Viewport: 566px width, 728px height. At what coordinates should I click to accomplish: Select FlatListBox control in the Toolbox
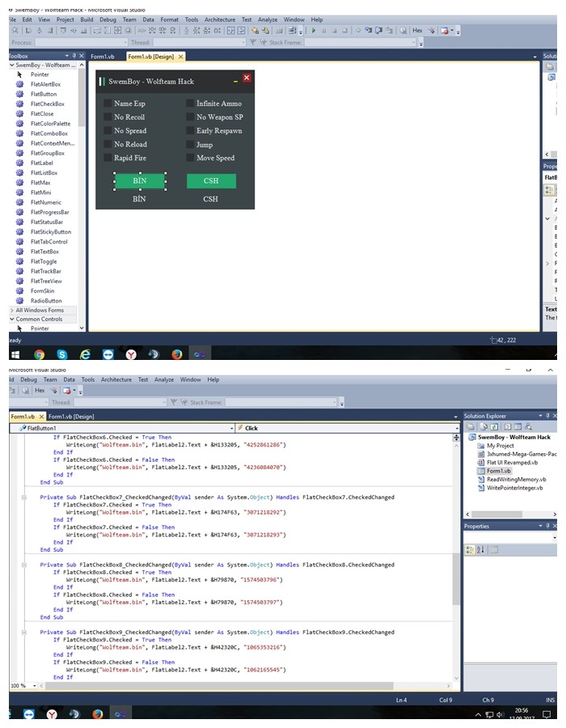click(44, 173)
